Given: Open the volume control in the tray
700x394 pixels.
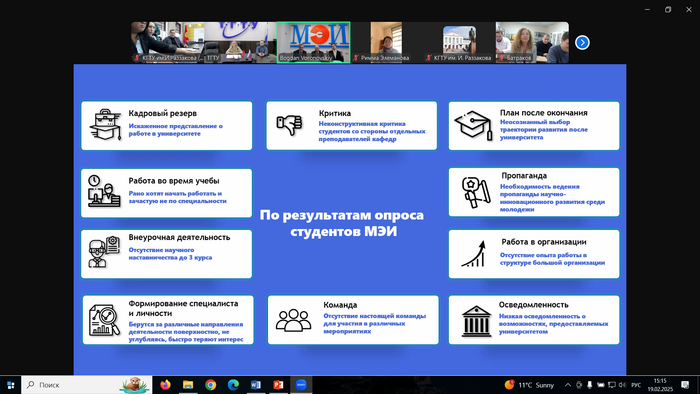Looking at the screenshot, I should [622, 385].
